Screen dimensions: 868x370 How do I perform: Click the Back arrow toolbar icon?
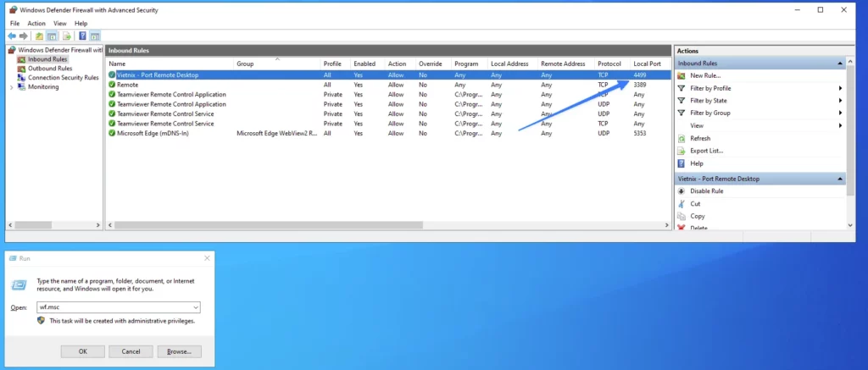[13, 36]
